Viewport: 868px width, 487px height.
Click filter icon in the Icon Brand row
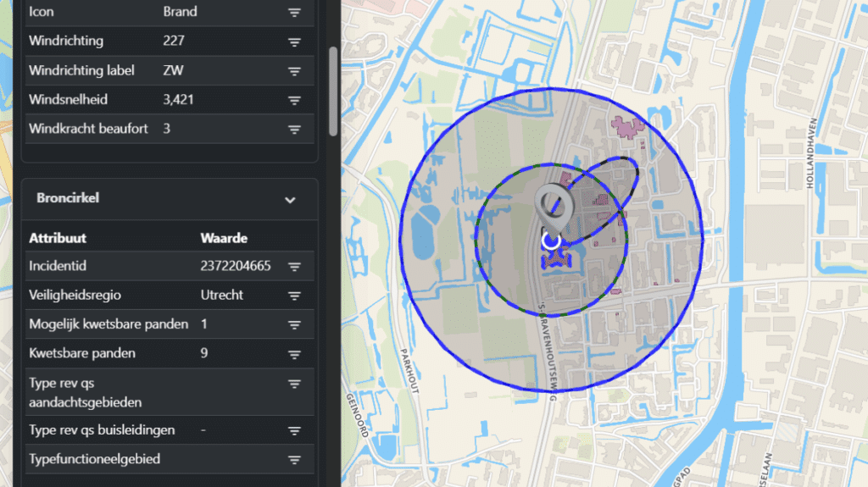(x=294, y=13)
